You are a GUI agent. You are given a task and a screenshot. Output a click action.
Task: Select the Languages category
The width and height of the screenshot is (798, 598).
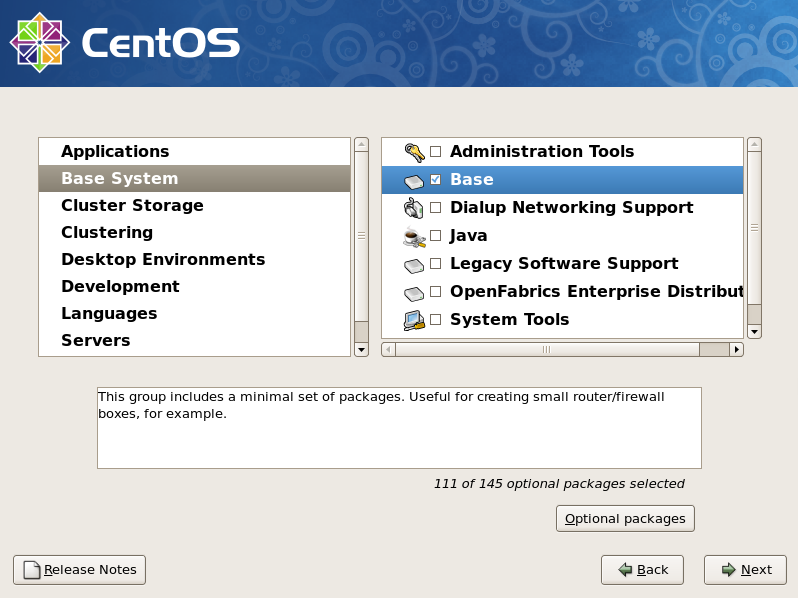(x=194, y=313)
